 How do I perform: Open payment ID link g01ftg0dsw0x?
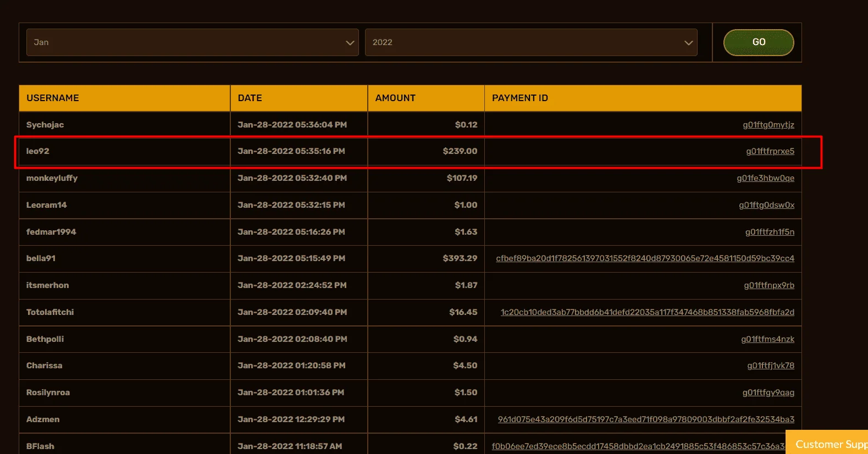tap(766, 205)
